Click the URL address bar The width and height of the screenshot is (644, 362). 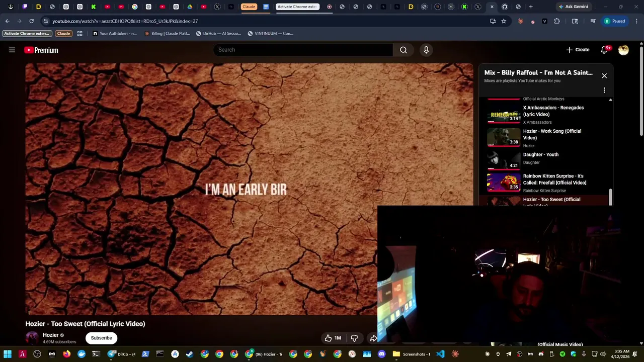tap(267, 21)
